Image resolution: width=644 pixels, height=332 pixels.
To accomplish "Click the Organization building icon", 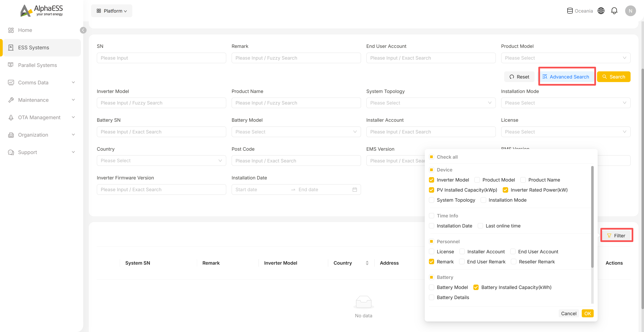I will 11,135.
